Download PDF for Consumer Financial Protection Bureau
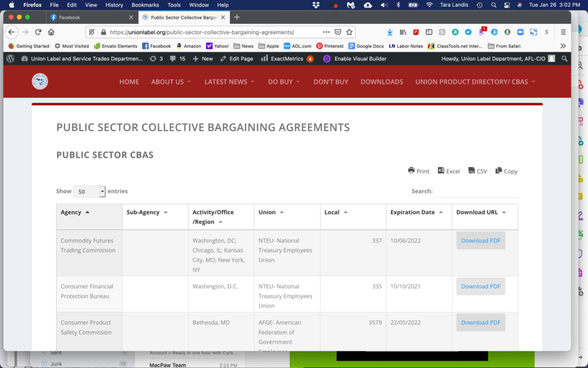The image size is (588, 368). pos(480,286)
